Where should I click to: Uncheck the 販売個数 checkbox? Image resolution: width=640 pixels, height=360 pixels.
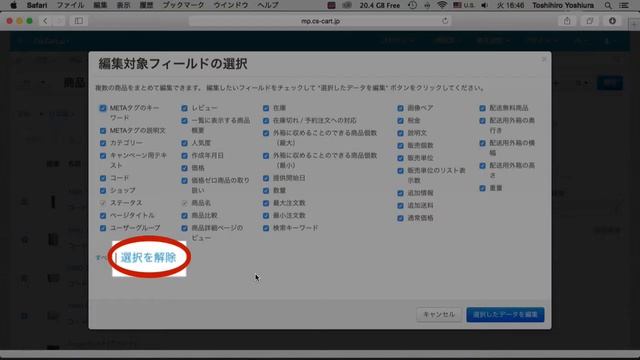click(400, 146)
